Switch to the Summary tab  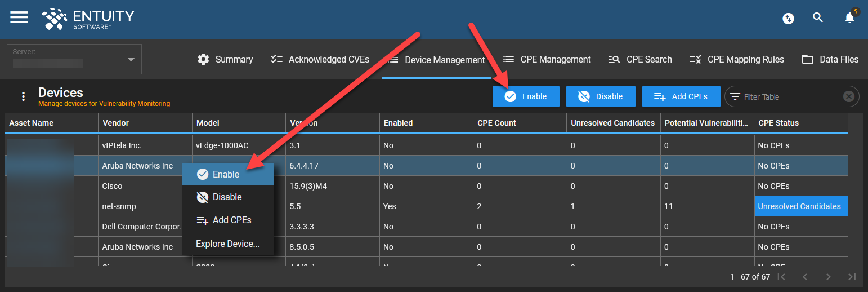coord(225,59)
